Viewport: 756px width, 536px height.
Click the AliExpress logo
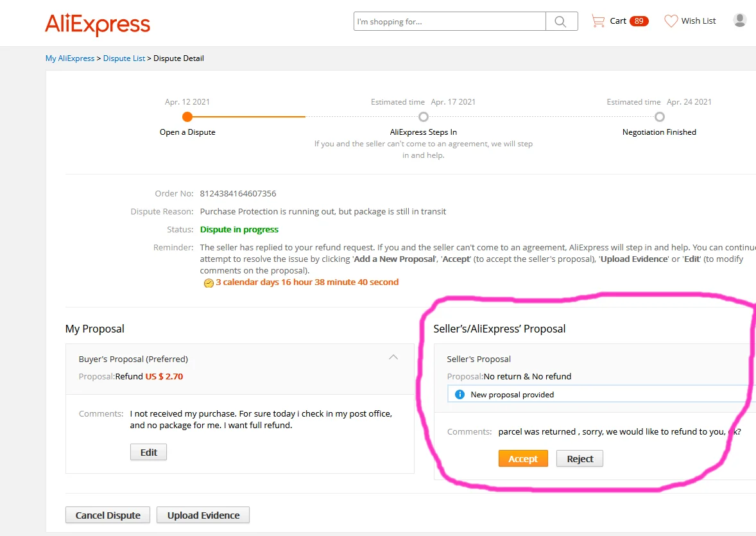(98, 24)
